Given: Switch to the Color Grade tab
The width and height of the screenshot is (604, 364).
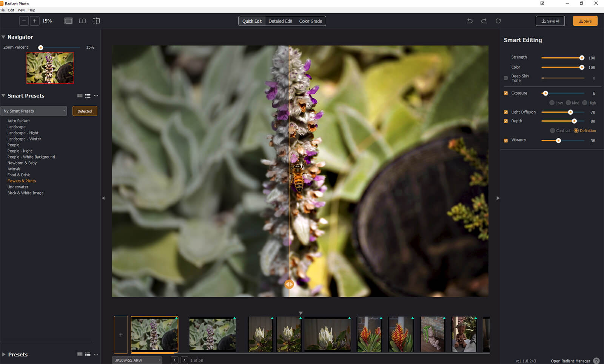Looking at the screenshot, I should pos(310,21).
